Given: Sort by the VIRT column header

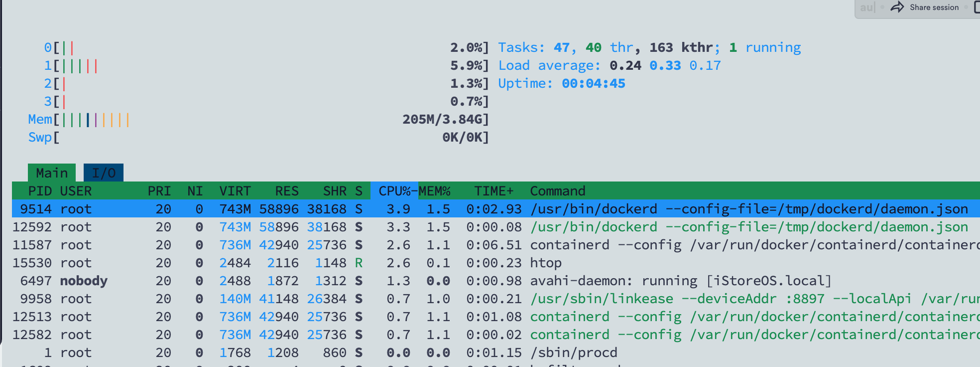Looking at the screenshot, I should tap(235, 191).
